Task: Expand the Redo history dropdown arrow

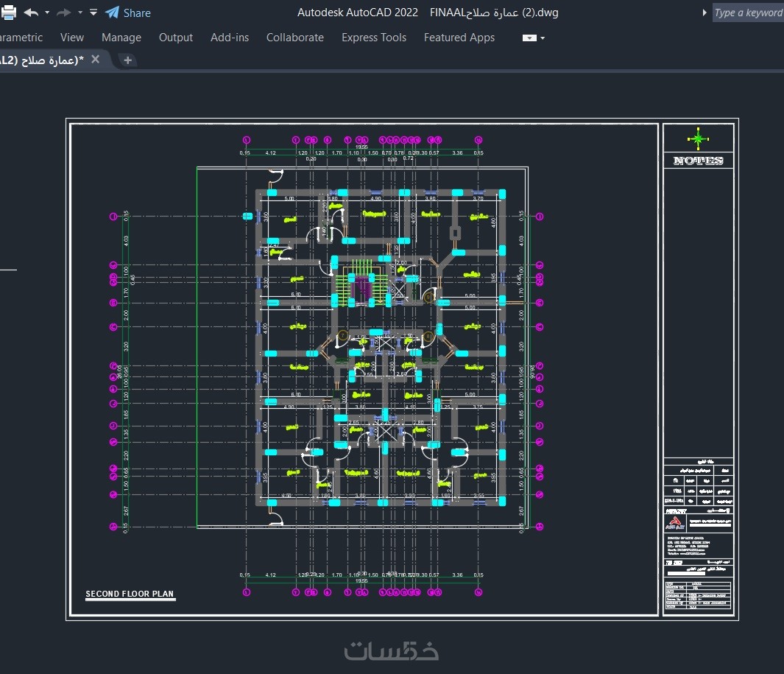Action: pyautogui.click(x=80, y=13)
